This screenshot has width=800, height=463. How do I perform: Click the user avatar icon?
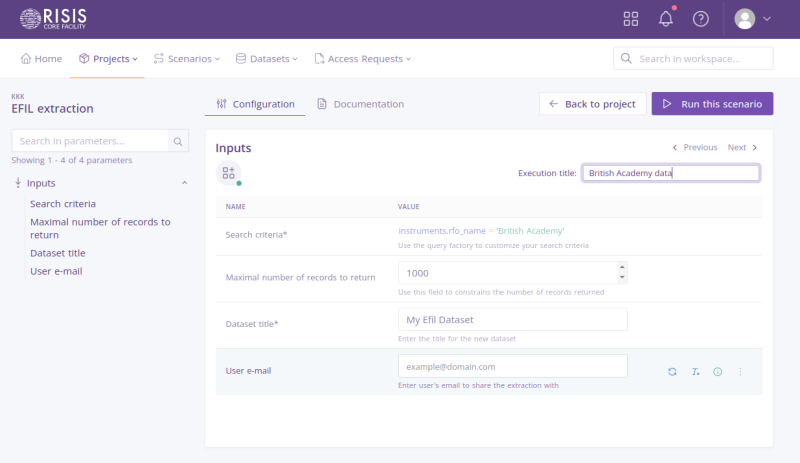(x=745, y=19)
